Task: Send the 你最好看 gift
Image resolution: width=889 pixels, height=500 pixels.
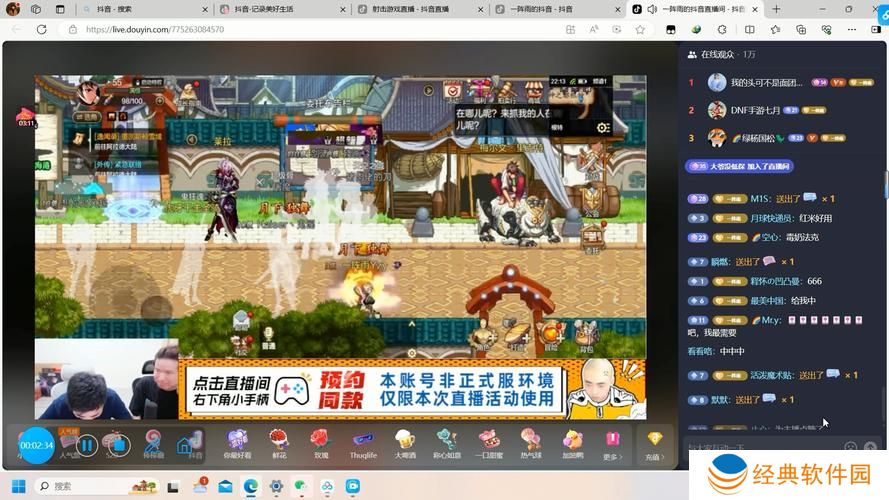Action: 237,441
